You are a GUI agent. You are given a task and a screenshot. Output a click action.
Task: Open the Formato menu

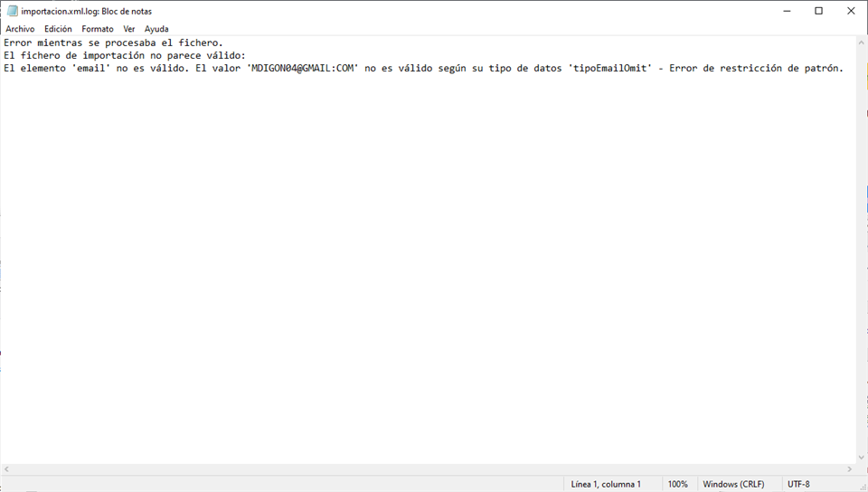pyautogui.click(x=98, y=29)
